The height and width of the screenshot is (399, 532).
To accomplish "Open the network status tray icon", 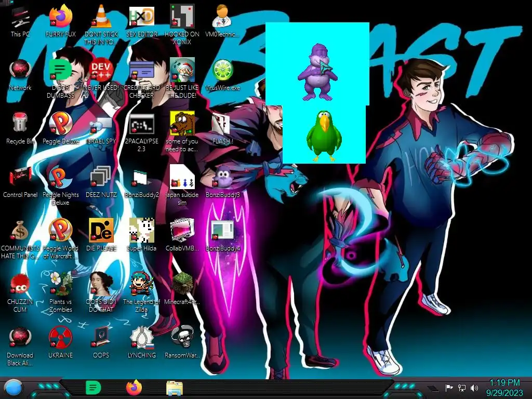I will 462,388.
